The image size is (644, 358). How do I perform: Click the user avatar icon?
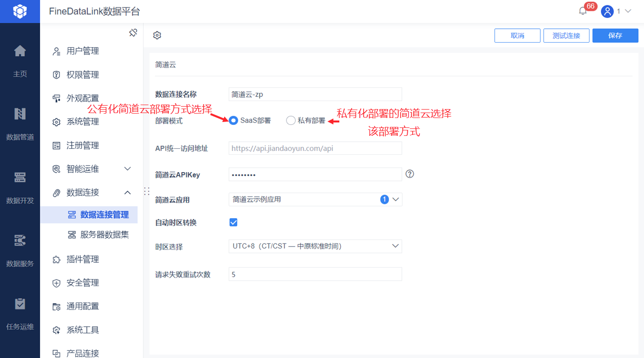(607, 11)
